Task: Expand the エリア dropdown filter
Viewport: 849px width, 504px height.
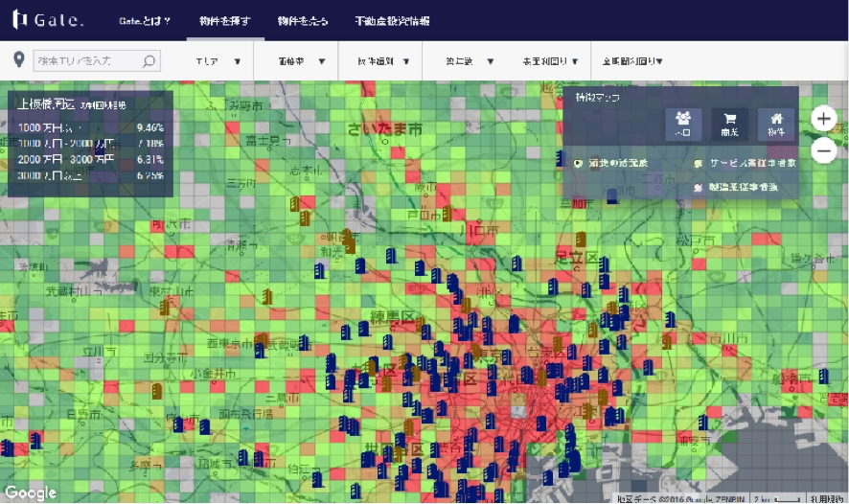Action: pos(218,61)
